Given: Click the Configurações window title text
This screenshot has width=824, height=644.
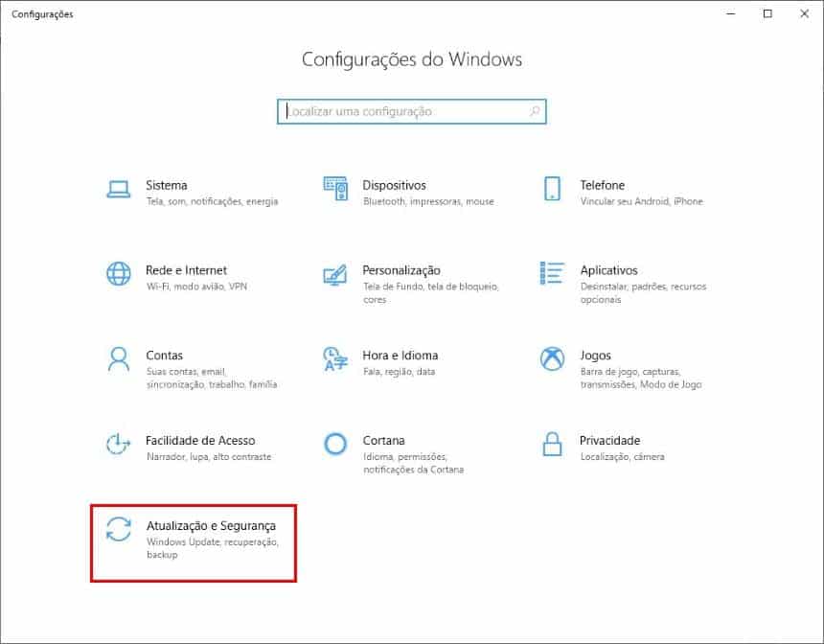Looking at the screenshot, I should [42, 14].
